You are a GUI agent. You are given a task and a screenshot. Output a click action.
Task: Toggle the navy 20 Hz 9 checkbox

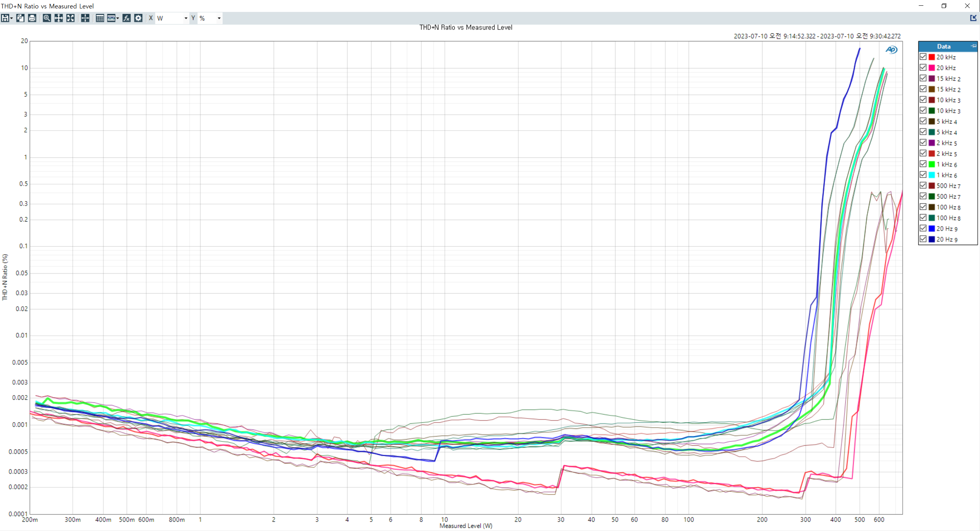[923, 239]
